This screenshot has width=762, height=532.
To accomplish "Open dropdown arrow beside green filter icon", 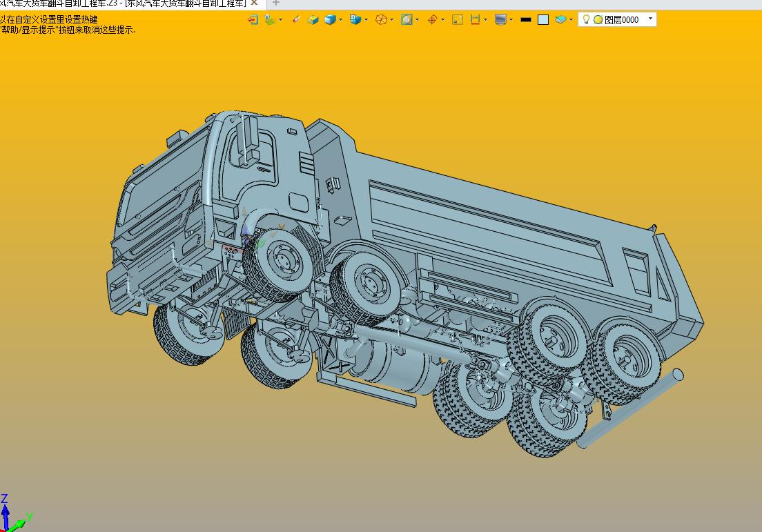I will click(x=280, y=20).
